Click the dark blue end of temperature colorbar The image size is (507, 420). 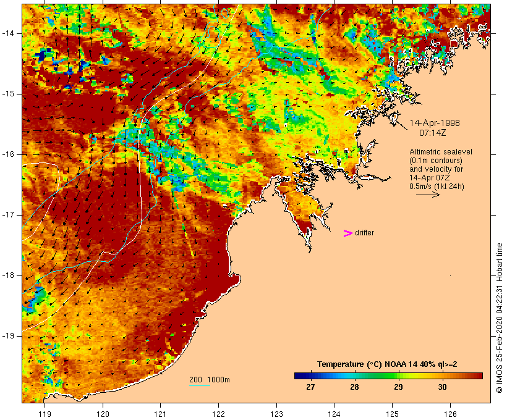(298, 376)
